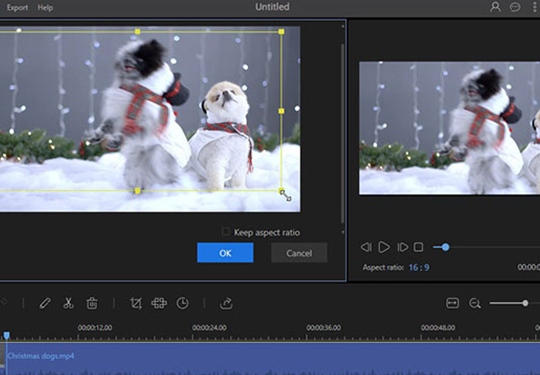This screenshot has height=375, width=540.
Task: Delete clip with trash icon
Action: click(92, 303)
